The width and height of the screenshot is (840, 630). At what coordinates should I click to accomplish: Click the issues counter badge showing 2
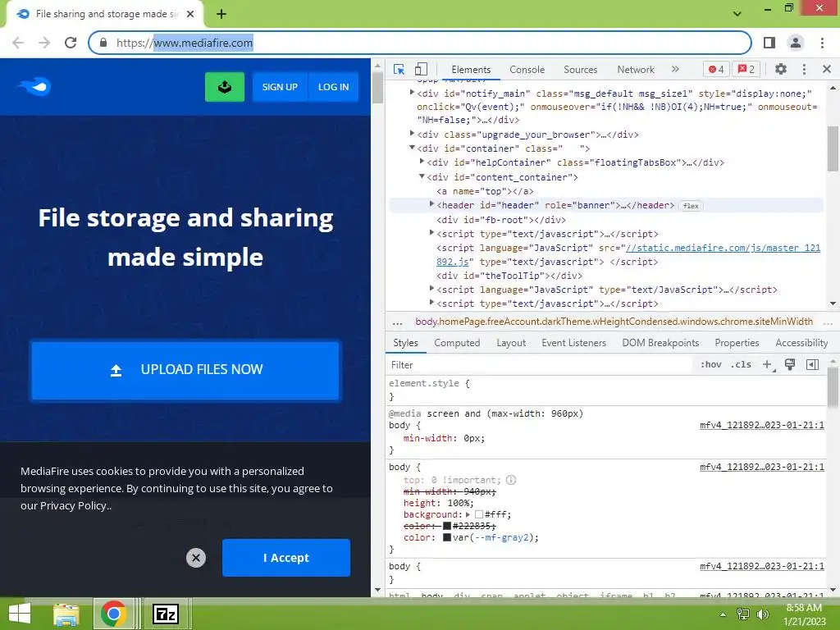point(746,69)
